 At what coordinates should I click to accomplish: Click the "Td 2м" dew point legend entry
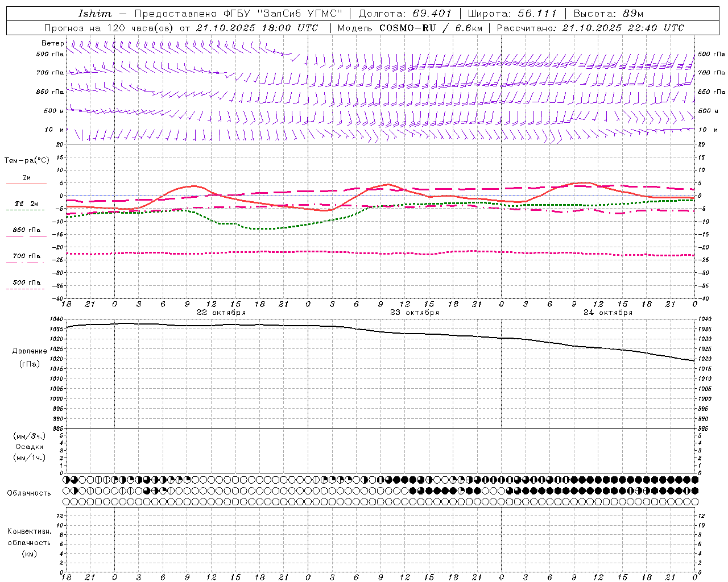27,204
